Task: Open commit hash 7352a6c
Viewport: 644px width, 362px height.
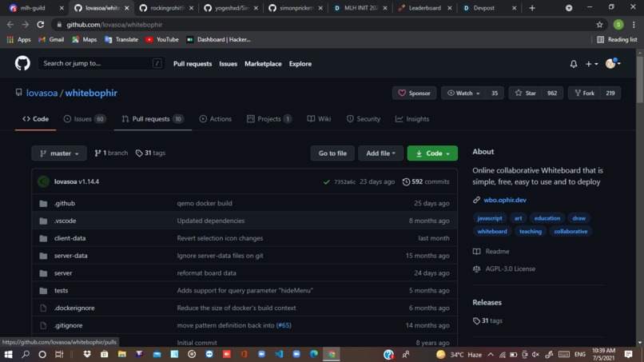Action: [x=344, y=181]
